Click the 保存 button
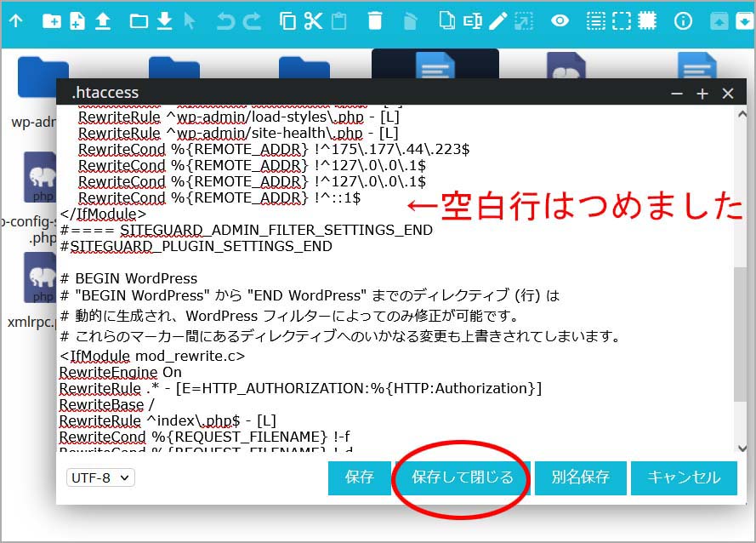The height and width of the screenshot is (543, 756). [x=359, y=477]
